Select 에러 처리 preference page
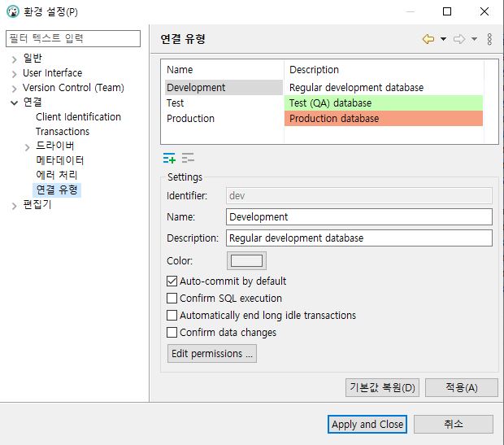504x445 pixels. (x=57, y=175)
